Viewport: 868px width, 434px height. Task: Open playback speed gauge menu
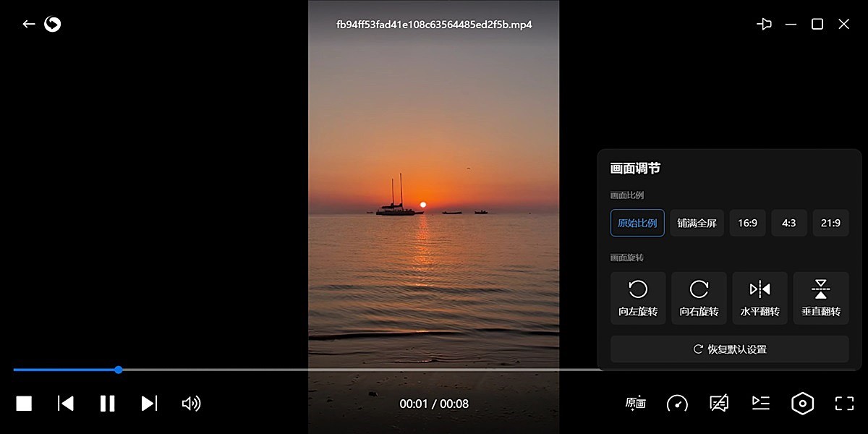pyautogui.click(x=677, y=404)
